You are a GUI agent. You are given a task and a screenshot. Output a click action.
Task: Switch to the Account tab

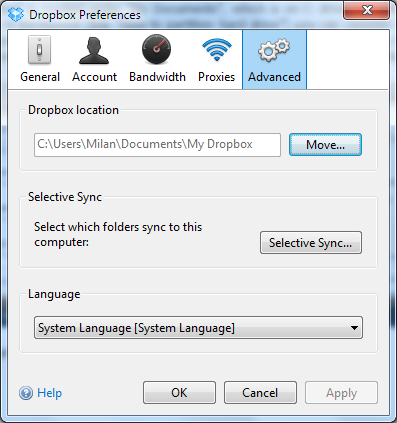tap(94, 59)
